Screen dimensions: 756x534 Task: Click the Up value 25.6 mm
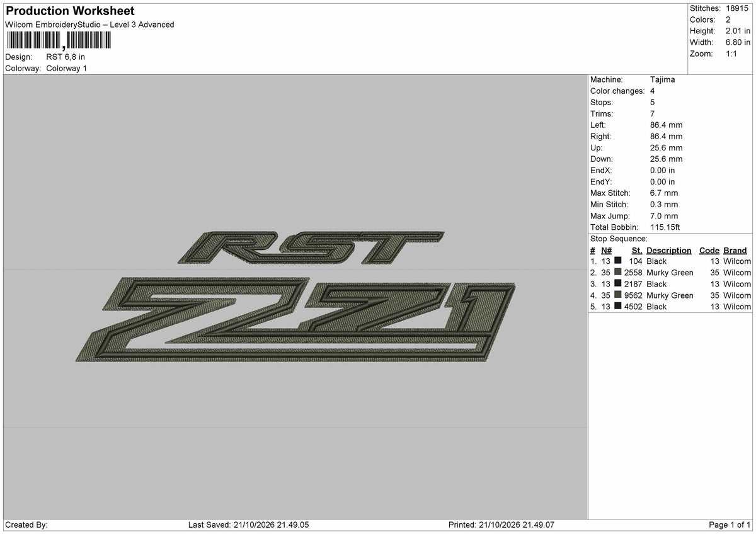pos(666,147)
